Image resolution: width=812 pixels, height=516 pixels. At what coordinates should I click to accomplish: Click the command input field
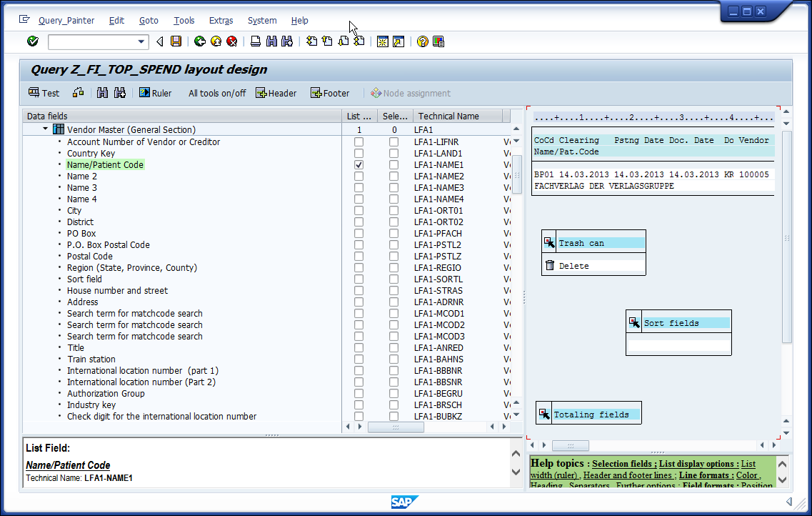92,41
